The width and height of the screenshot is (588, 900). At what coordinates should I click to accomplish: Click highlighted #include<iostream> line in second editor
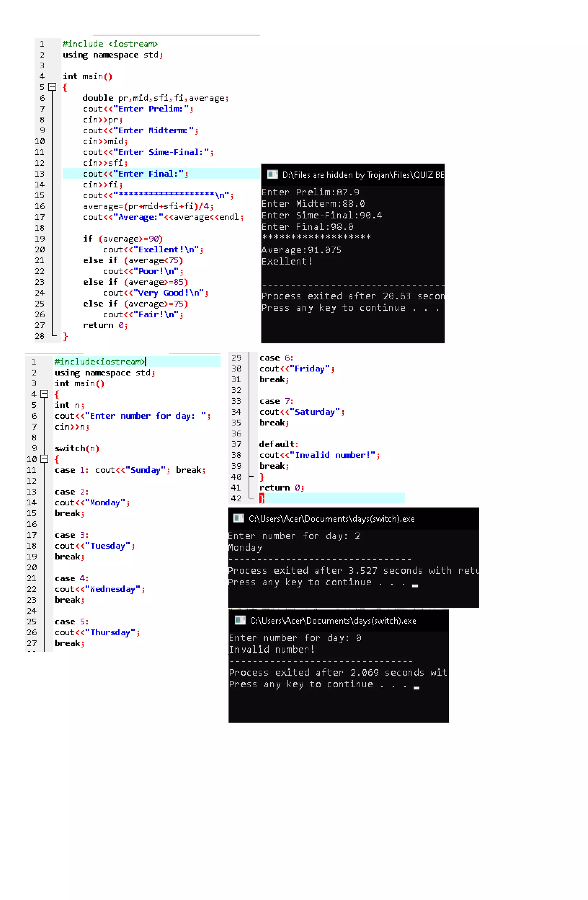[x=100, y=361]
